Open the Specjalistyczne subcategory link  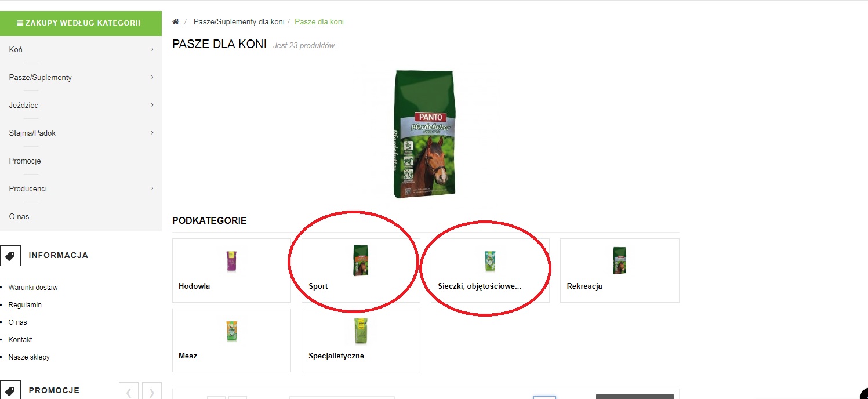tap(336, 356)
